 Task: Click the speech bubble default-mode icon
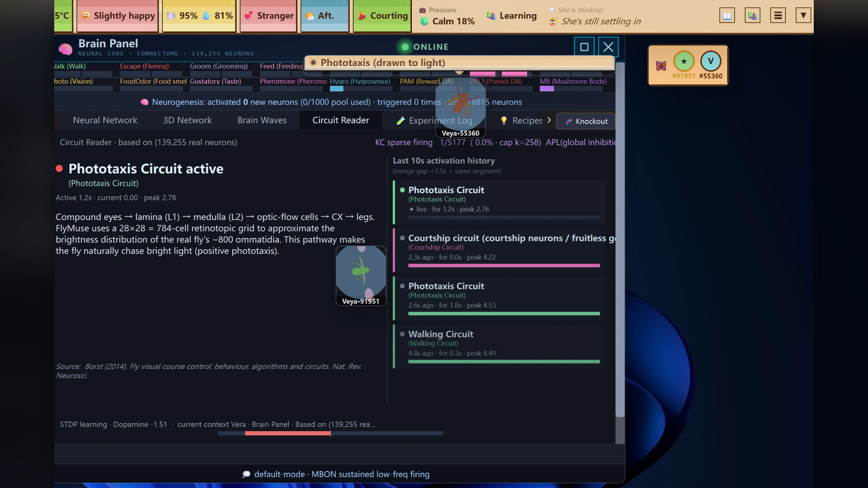coord(246,474)
